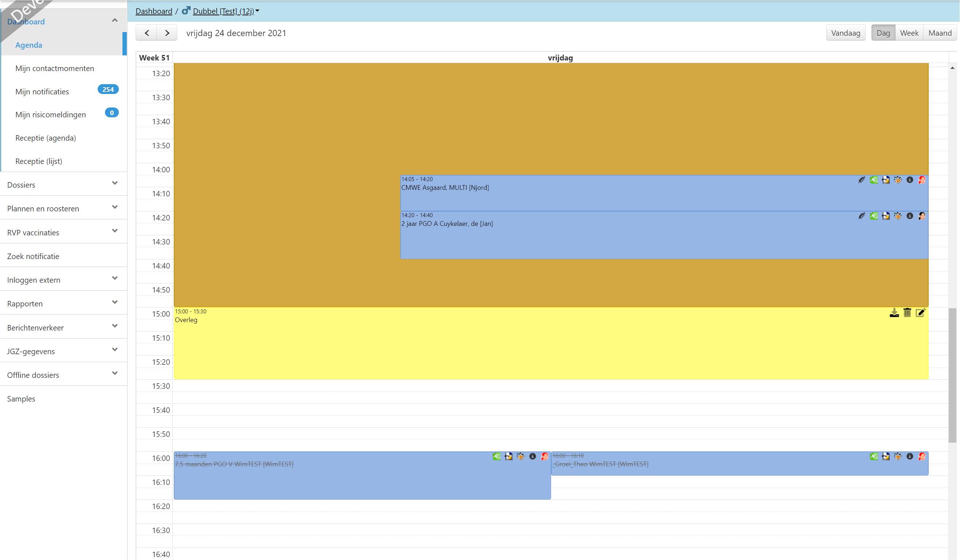Screen dimensions: 960x560
Task: Go to next day with right arrow
Action: click(x=167, y=33)
